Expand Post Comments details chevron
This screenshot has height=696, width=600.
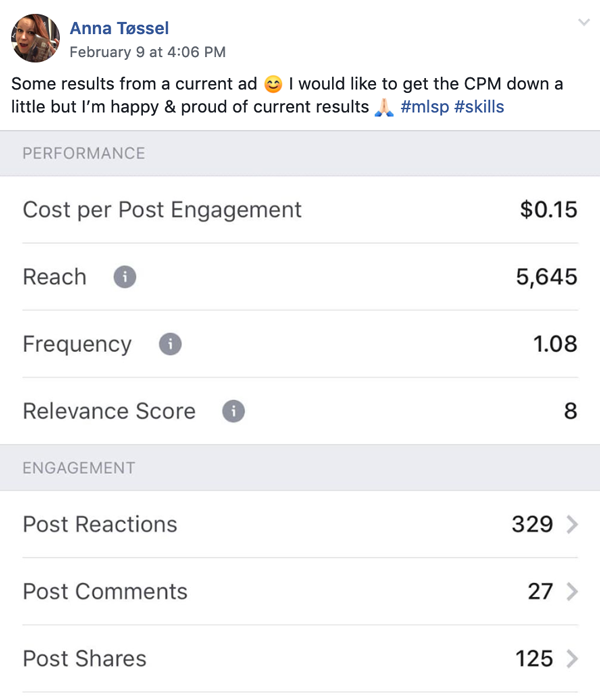click(572, 591)
